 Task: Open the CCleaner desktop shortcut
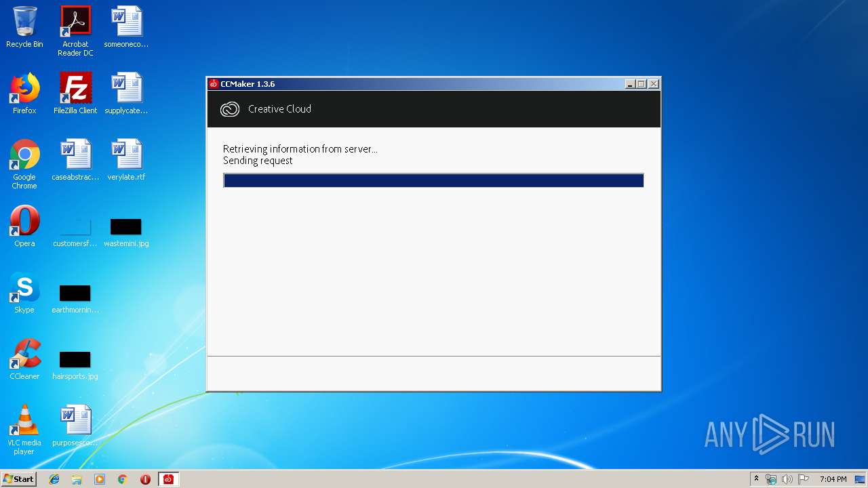[24, 359]
